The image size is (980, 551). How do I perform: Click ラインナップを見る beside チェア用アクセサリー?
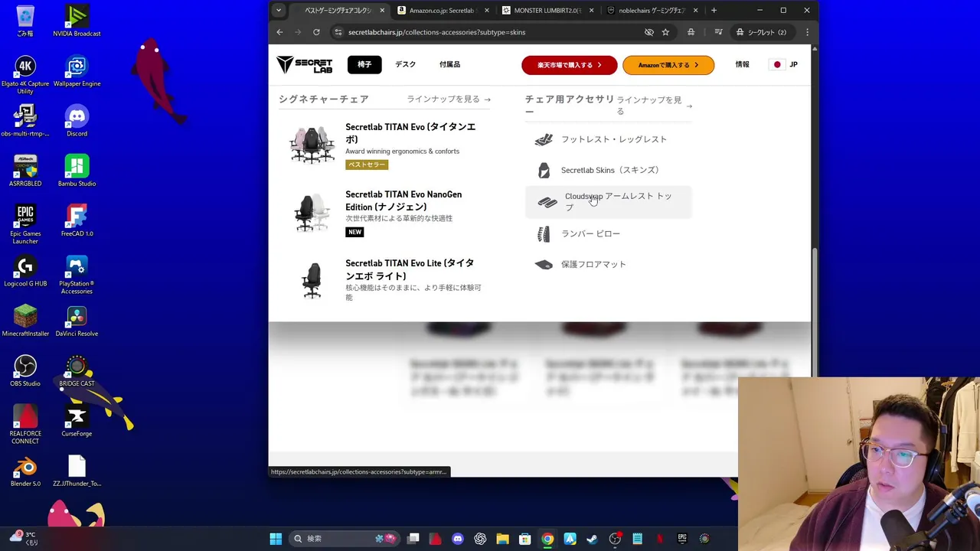pyautogui.click(x=654, y=106)
